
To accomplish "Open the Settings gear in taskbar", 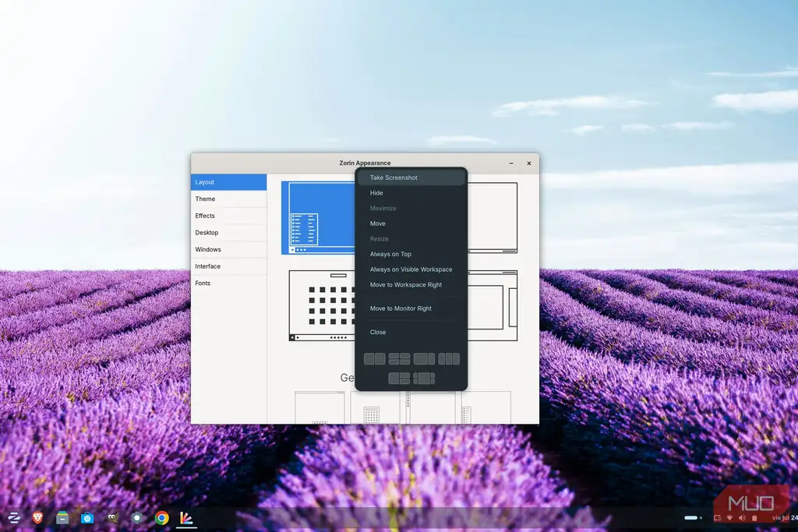I will point(137,518).
